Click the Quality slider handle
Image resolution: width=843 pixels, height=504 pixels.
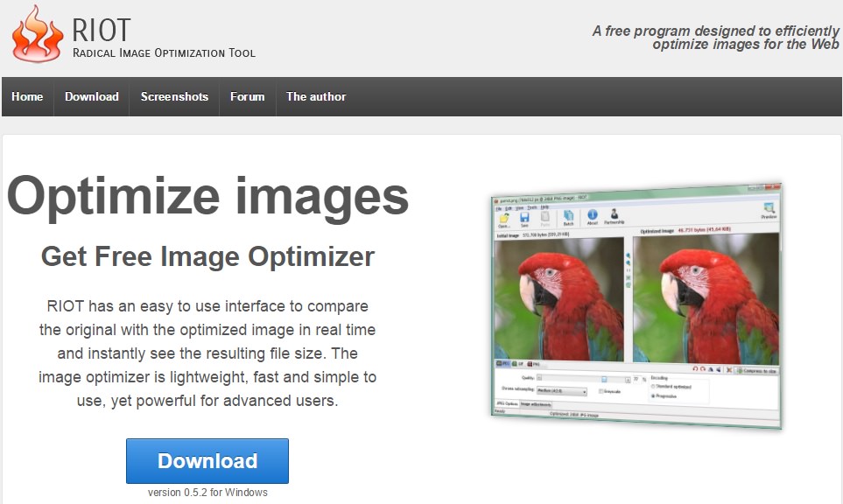pos(604,380)
